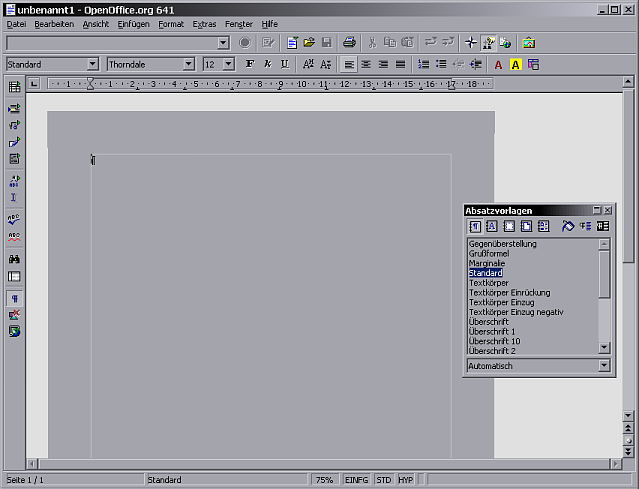Select the fill format mode paint bucket
Viewport: 639px width, 489px height.
coord(568,226)
